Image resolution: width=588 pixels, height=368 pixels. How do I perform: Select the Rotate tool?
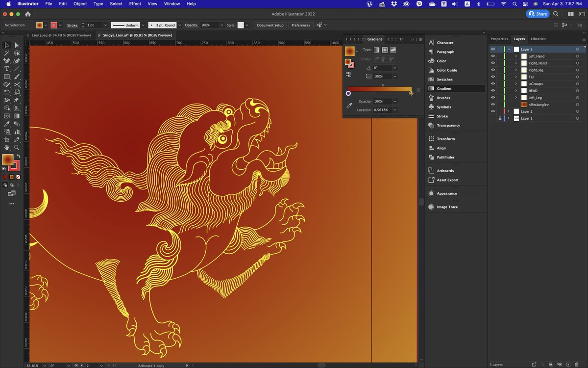7,92
